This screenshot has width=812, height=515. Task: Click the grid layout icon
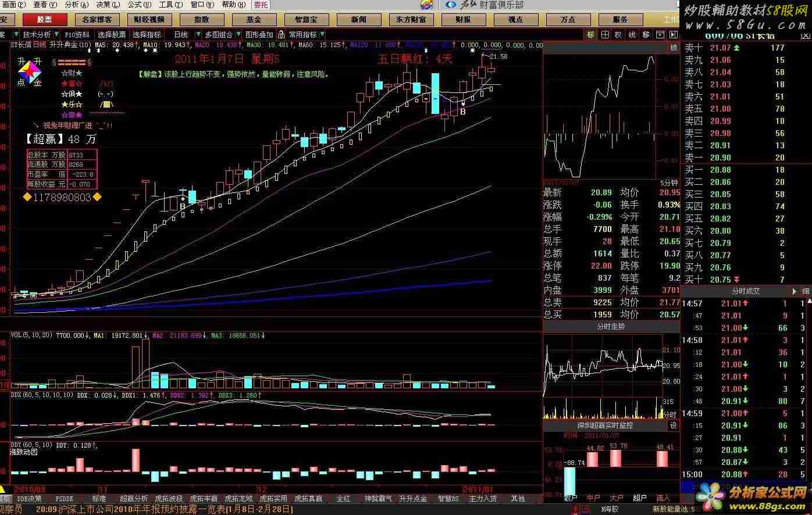tap(605, 35)
